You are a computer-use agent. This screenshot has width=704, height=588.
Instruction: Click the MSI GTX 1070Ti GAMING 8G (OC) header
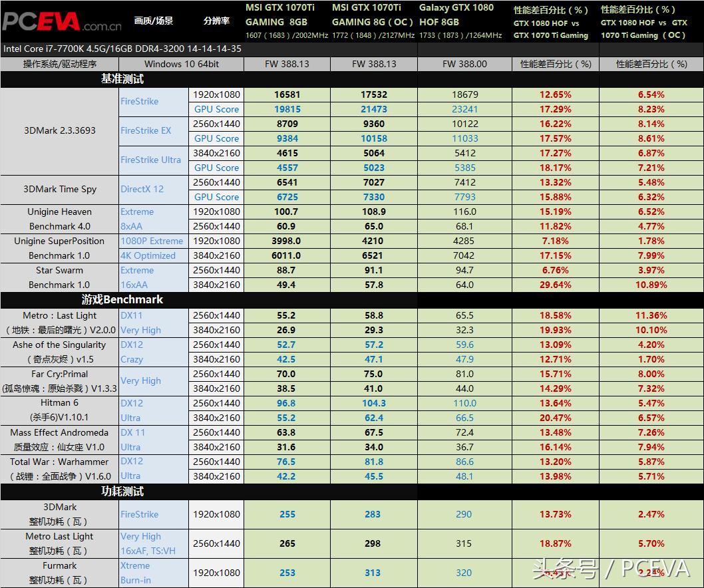coord(373,21)
